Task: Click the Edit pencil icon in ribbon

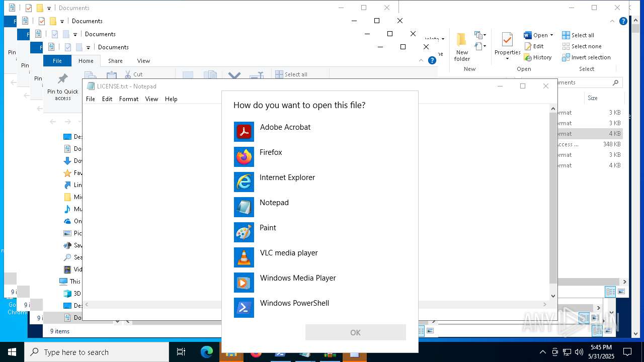Action: click(528, 46)
